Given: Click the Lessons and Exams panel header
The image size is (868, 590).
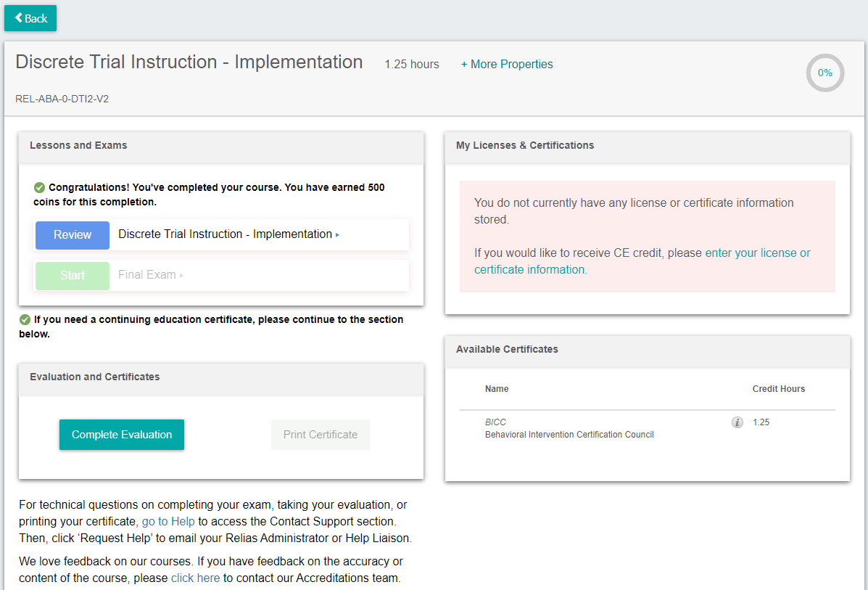Looking at the screenshot, I should coord(78,146).
